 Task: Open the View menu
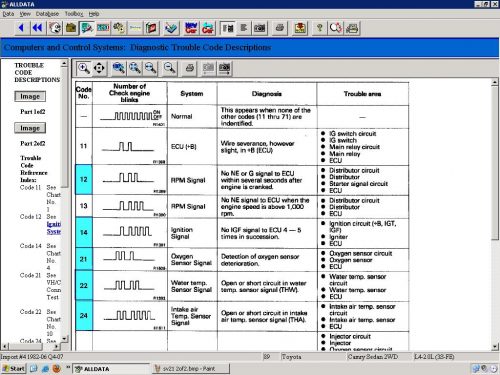click(25, 14)
